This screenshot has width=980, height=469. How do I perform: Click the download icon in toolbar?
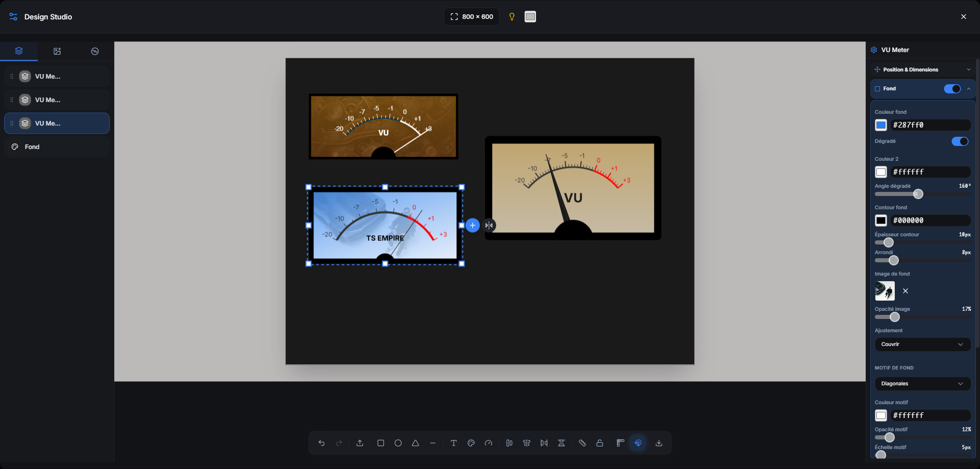(659, 443)
